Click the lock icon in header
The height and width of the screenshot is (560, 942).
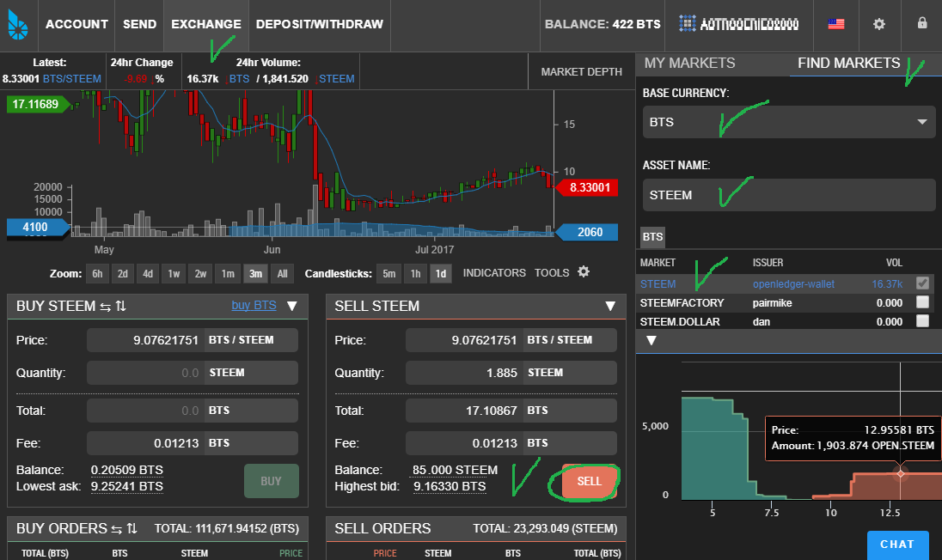pos(921,23)
